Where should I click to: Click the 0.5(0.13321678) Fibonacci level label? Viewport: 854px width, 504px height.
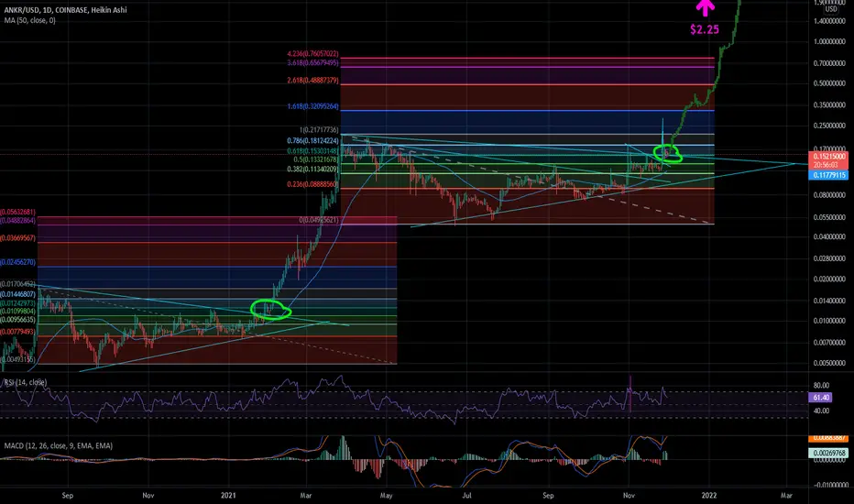coord(316,160)
